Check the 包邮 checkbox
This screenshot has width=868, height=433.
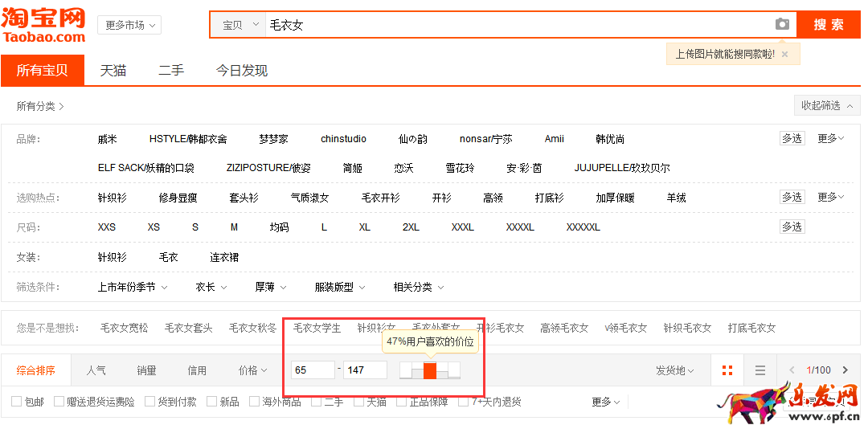[x=16, y=402]
